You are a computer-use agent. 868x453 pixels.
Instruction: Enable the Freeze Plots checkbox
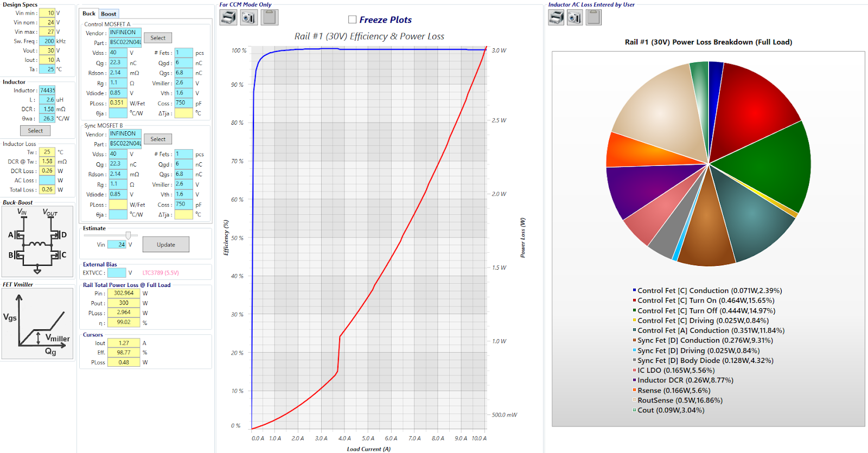pyautogui.click(x=353, y=20)
